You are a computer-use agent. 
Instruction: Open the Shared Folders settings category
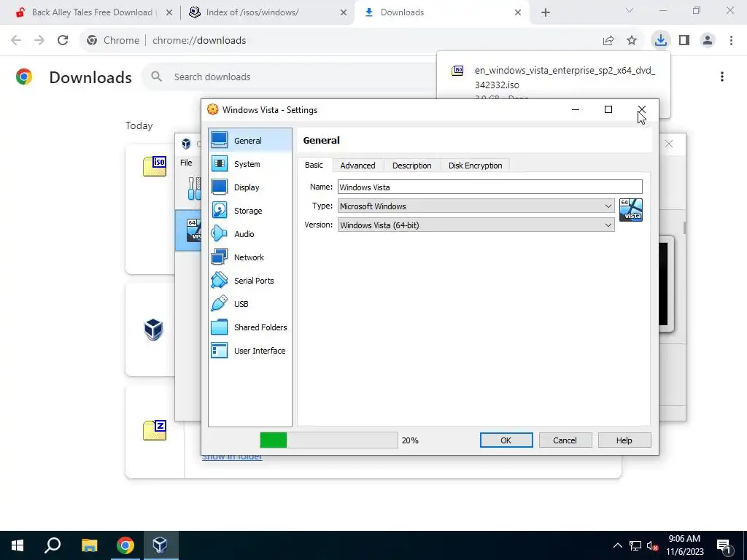click(x=250, y=327)
